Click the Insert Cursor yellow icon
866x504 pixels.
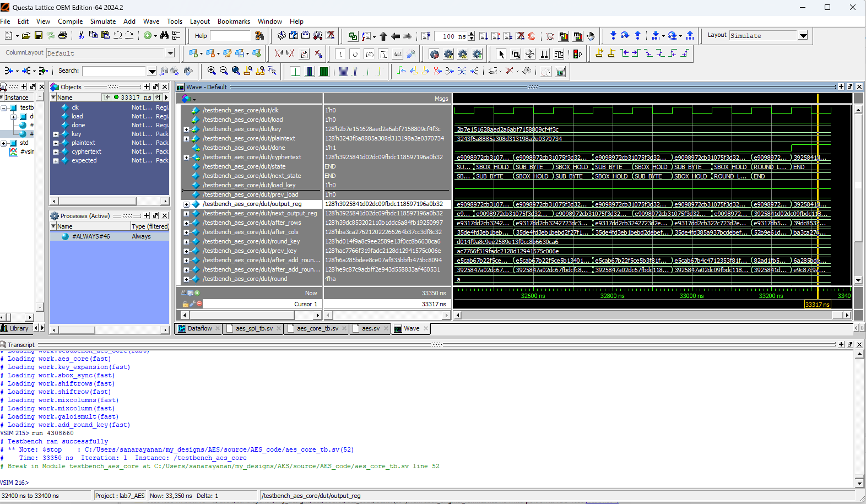click(x=599, y=53)
